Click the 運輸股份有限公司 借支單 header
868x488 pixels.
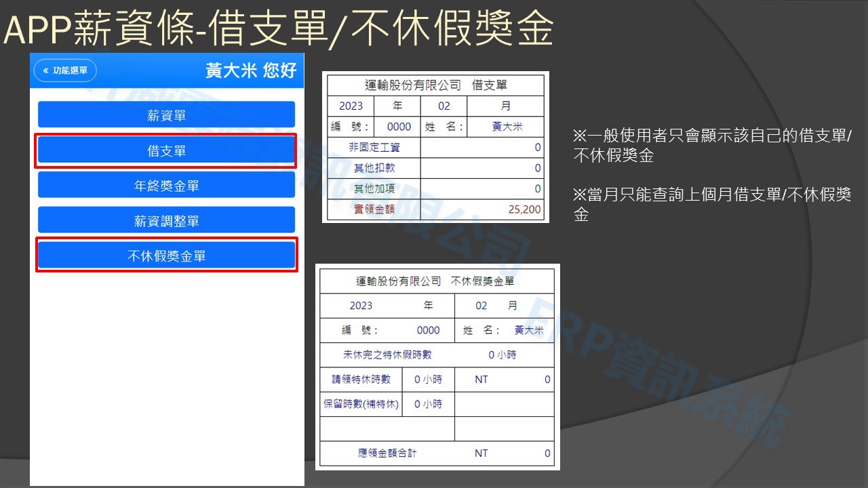[436, 85]
